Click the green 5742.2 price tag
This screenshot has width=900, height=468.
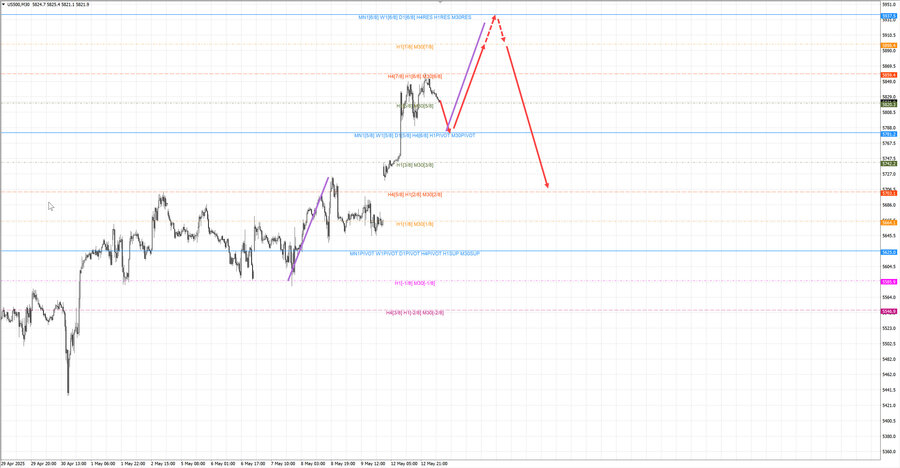pyautogui.click(x=889, y=164)
